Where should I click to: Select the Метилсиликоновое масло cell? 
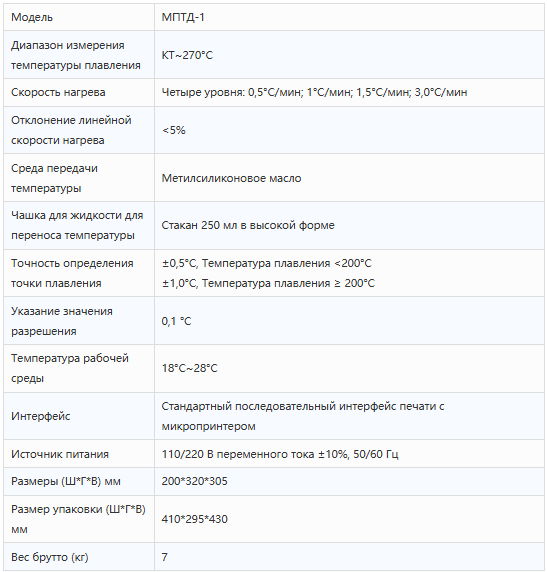click(x=349, y=178)
